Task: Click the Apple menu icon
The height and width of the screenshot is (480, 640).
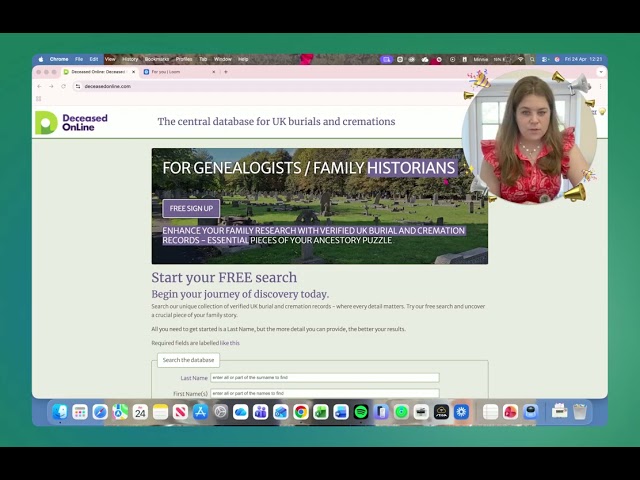Action: [x=41, y=59]
